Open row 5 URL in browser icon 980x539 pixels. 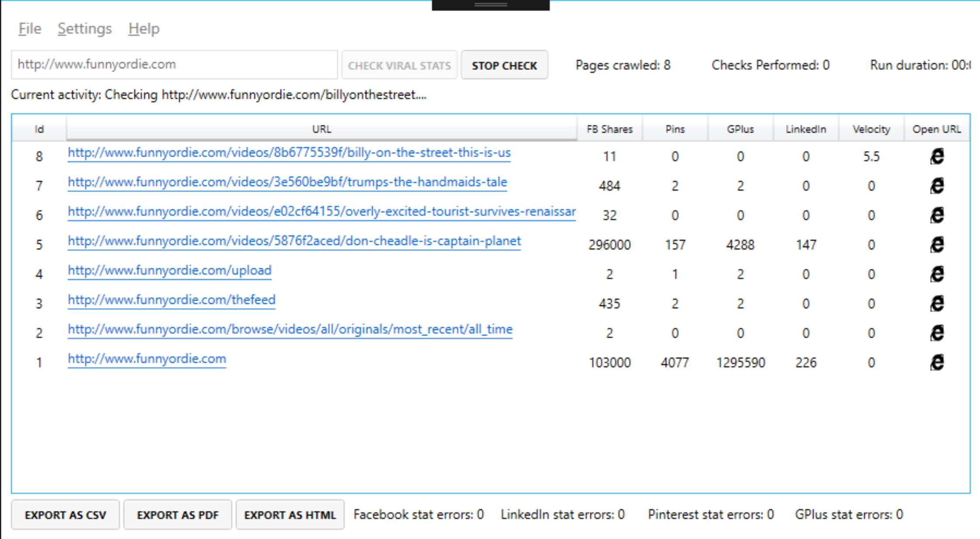coord(937,244)
